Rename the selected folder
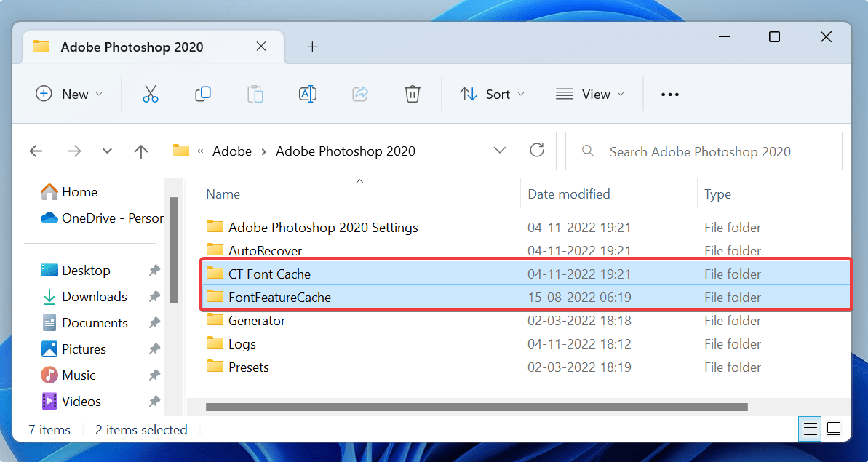 point(308,94)
